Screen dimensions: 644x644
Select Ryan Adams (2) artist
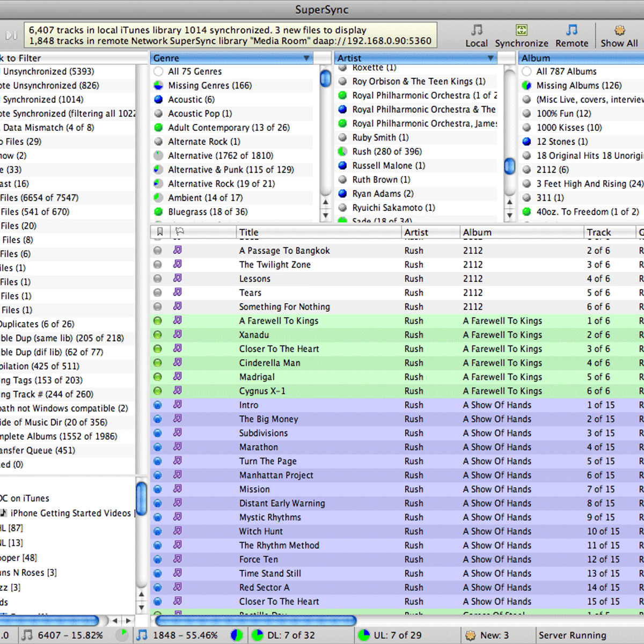click(383, 194)
